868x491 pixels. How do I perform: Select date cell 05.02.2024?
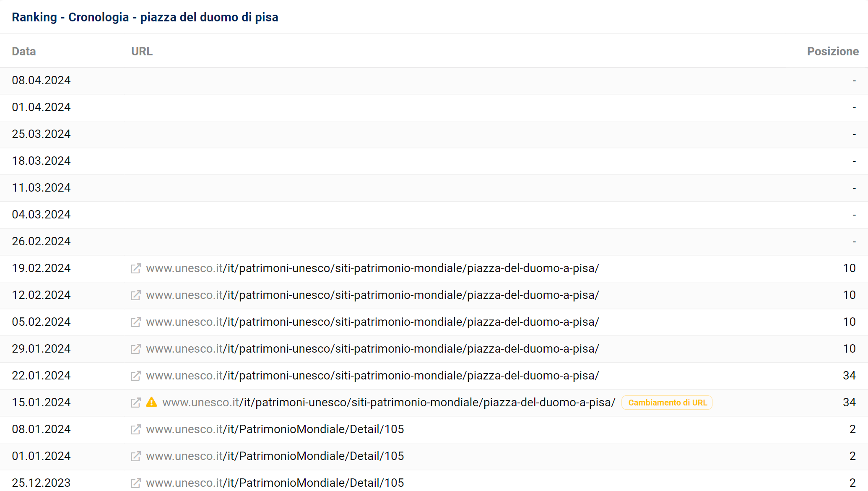click(x=41, y=322)
